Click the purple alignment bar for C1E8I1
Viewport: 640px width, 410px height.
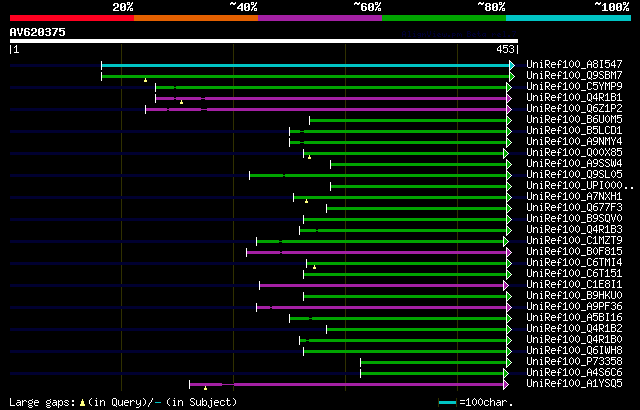point(384,286)
